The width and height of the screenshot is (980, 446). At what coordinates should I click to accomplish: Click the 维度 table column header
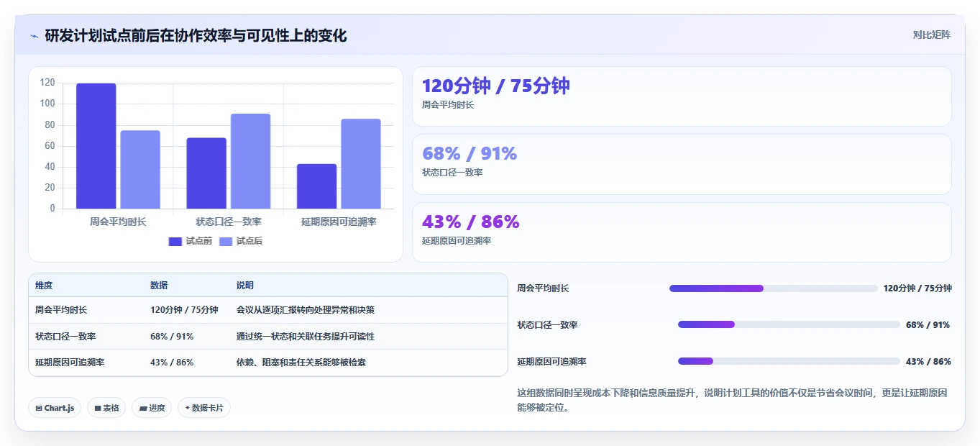click(x=44, y=286)
